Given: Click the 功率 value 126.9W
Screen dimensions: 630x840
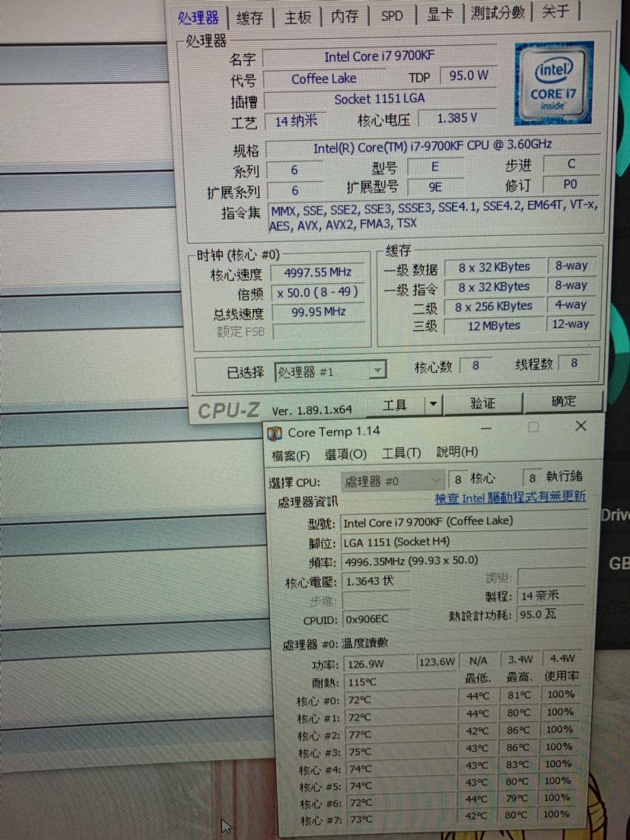Looking at the screenshot, I should pos(379,664).
